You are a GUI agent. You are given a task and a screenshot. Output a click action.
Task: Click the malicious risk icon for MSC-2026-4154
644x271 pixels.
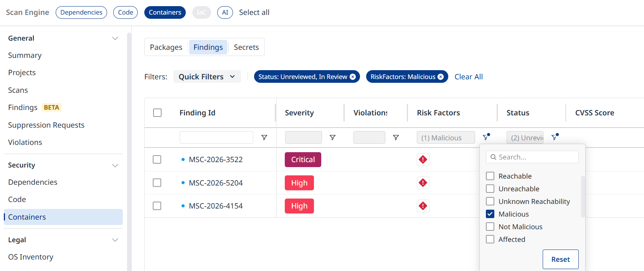(423, 206)
